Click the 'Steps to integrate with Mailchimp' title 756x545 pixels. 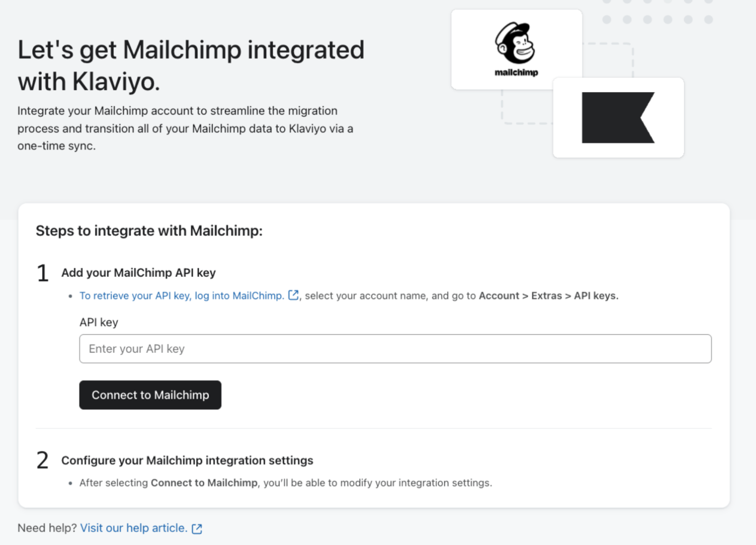coord(149,231)
